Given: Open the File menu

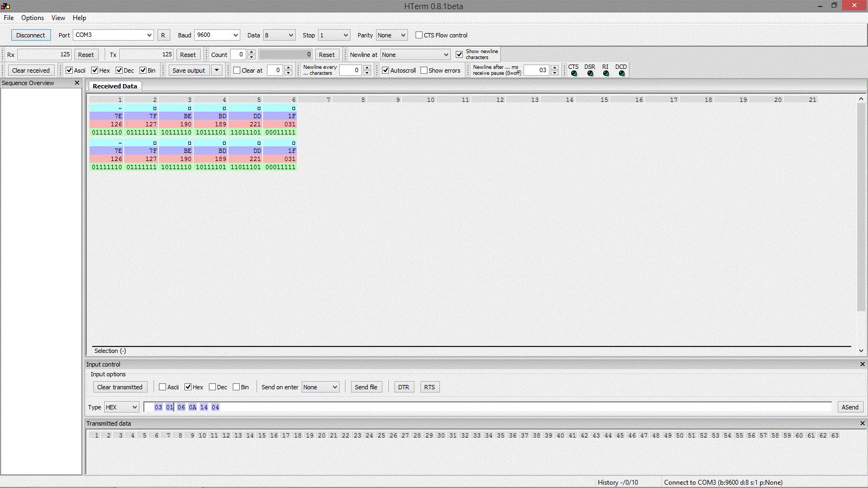Looking at the screenshot, I should pos(9,18).
